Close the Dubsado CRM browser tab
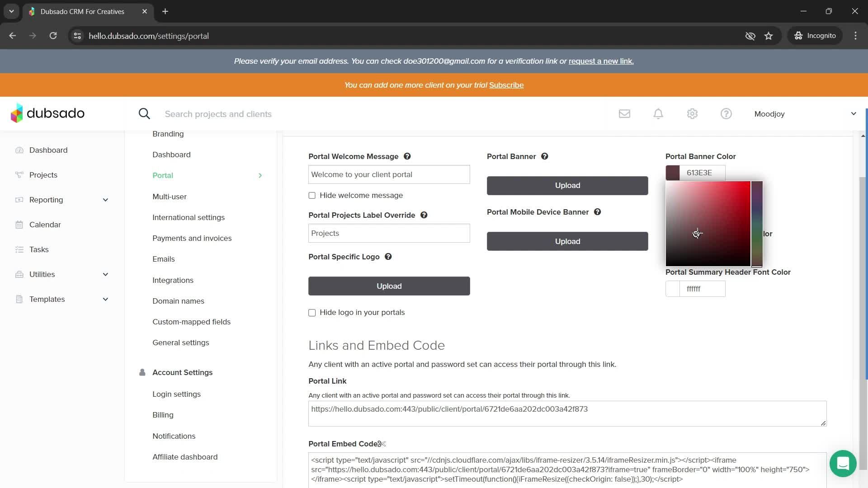This screenshot has width=868, height=488. [145, 11]
